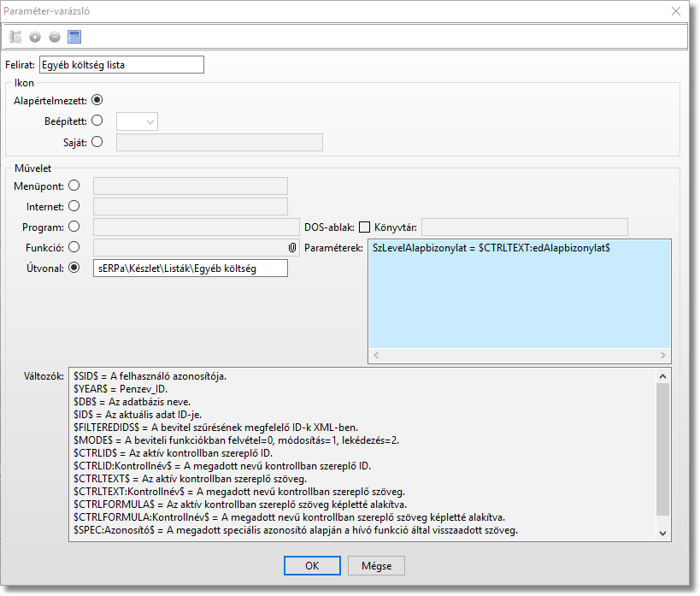Close the Paraméter-varázsló dialog
This screenshot has width=700, height=596.
click(676, 11)
